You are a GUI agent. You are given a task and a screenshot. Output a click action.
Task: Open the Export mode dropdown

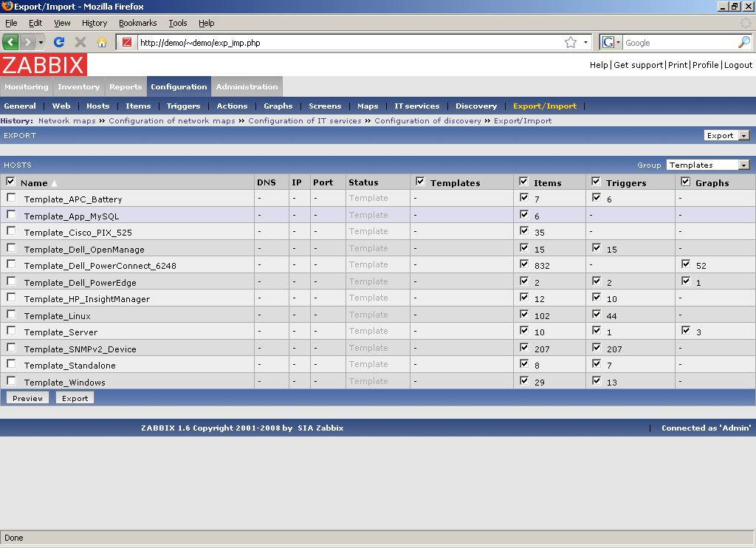[726, 136]
